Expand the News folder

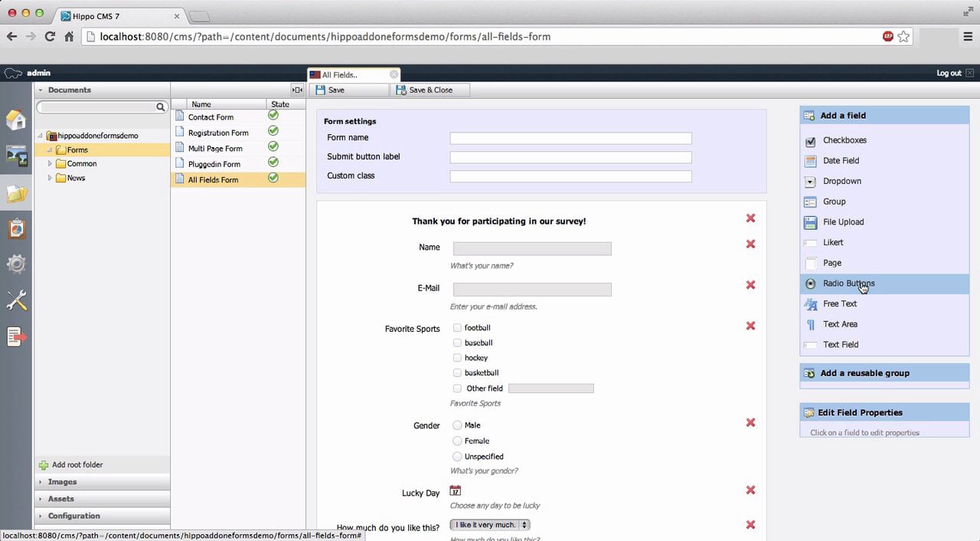[x=50, y=178]
